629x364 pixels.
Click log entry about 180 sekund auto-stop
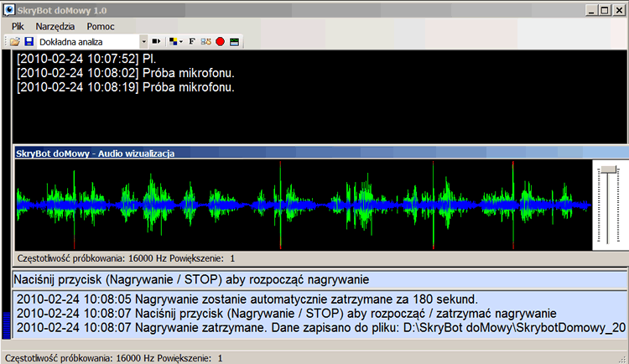pyautogui.click(x=247, y=299)
